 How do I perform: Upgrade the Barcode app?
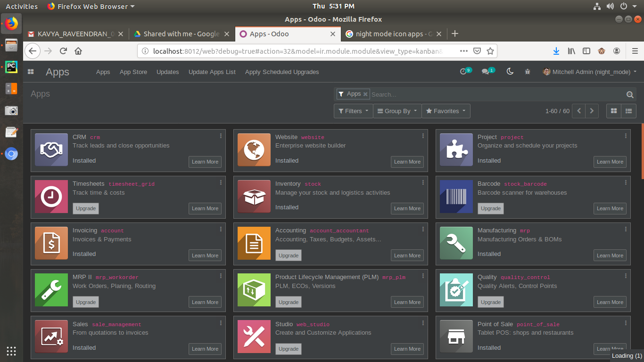point(491,208)
